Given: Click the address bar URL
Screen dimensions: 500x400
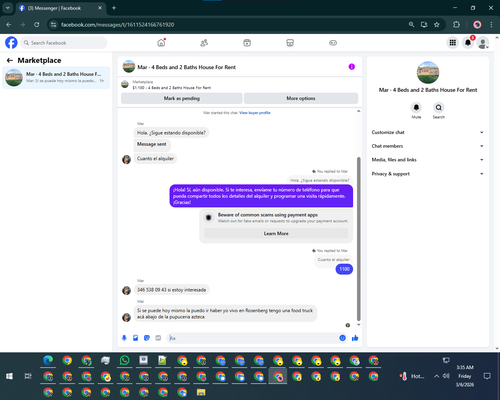Looking at the screenshot, I should [x=117, y=25].
